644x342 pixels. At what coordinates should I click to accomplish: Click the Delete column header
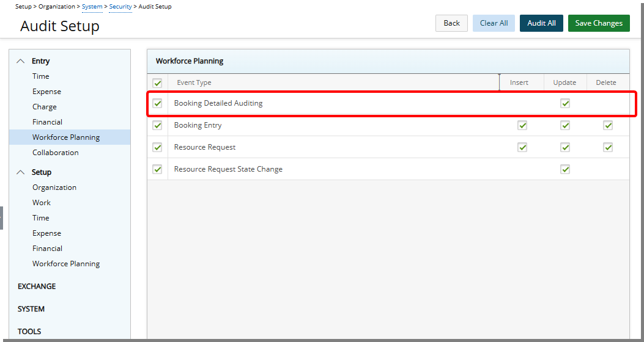(606, 82)
